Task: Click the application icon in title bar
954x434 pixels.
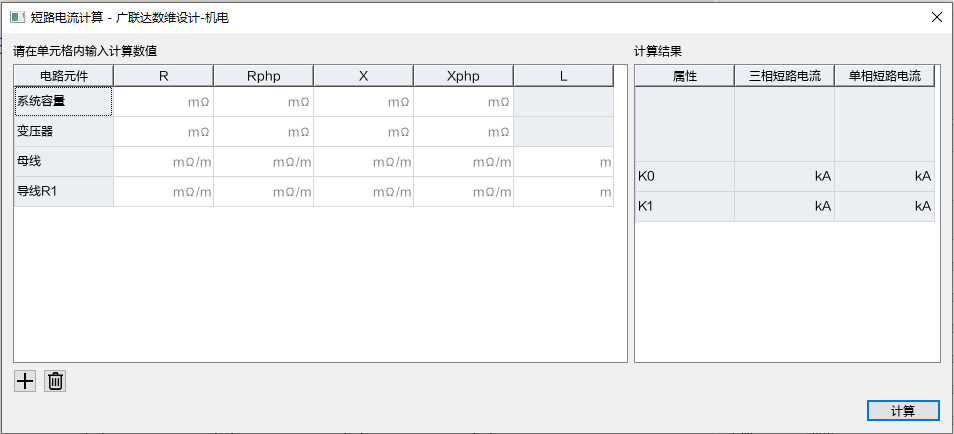Action: [18, 18]
